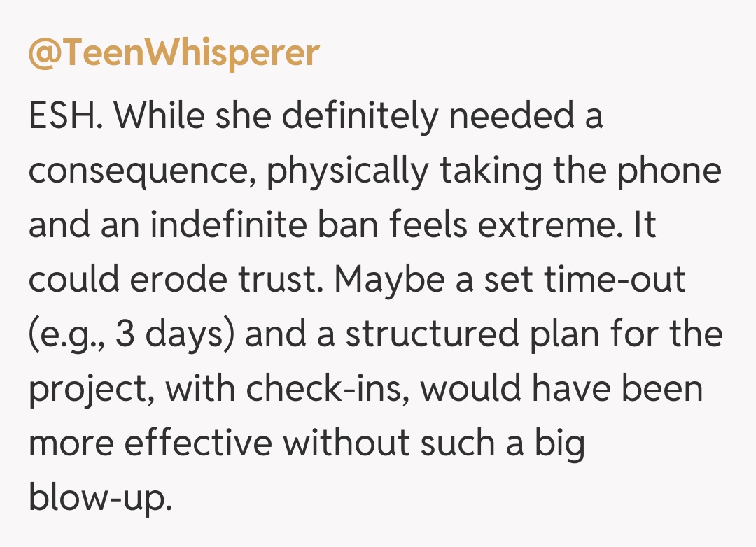756x547 pixels.
Task: Click the word "blow-up" on the last line
Action: coord(99,499)
